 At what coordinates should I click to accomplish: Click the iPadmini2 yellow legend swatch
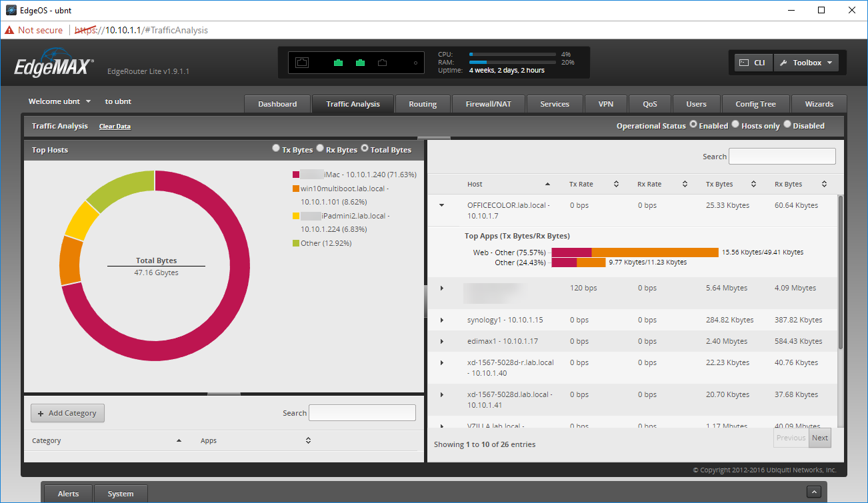pos(296,216)
